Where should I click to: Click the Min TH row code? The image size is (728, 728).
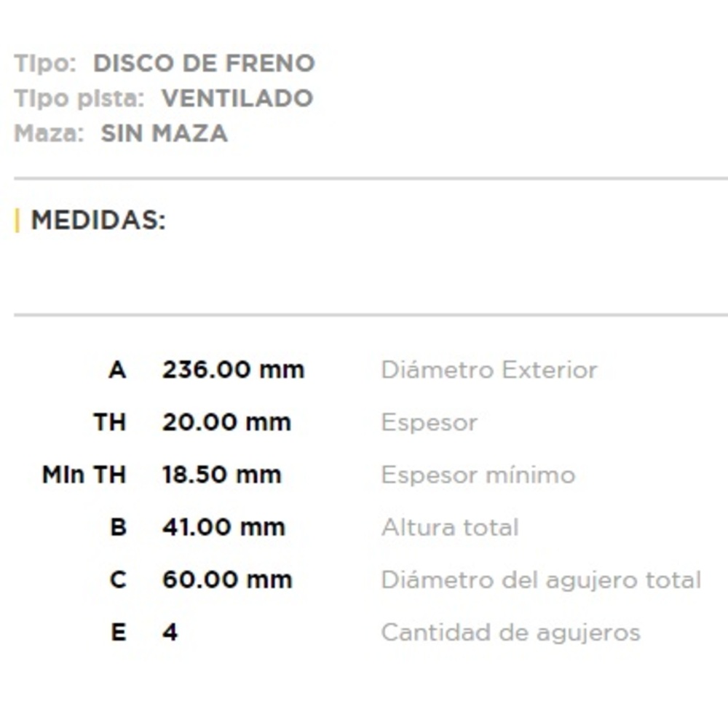click(x=84, y=475)
